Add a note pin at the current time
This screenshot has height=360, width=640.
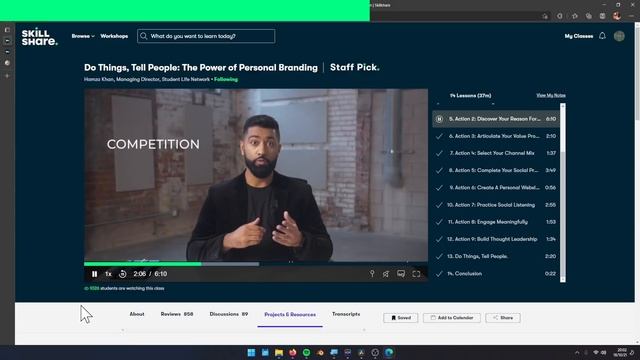(372, 274)
